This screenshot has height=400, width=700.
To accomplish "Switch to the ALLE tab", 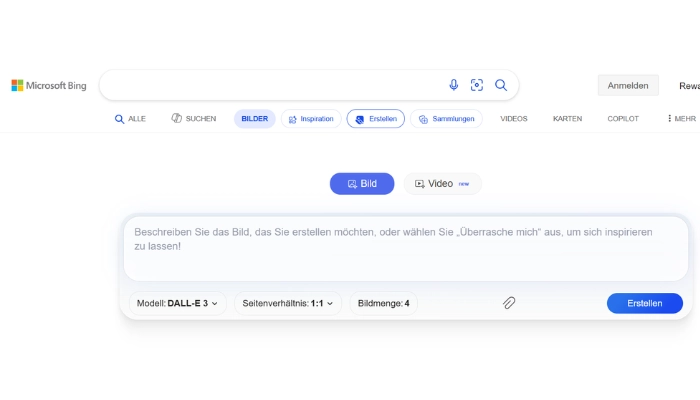I will 130,119.
